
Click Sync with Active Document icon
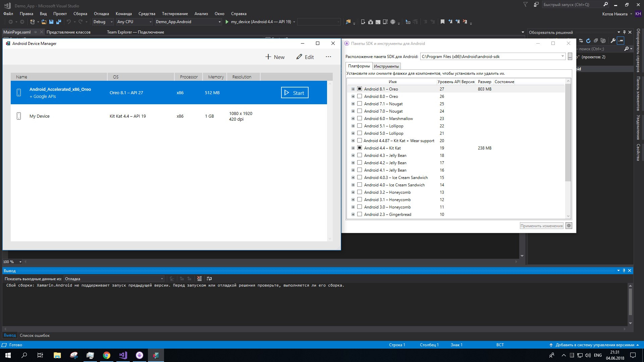pos(581,41)
